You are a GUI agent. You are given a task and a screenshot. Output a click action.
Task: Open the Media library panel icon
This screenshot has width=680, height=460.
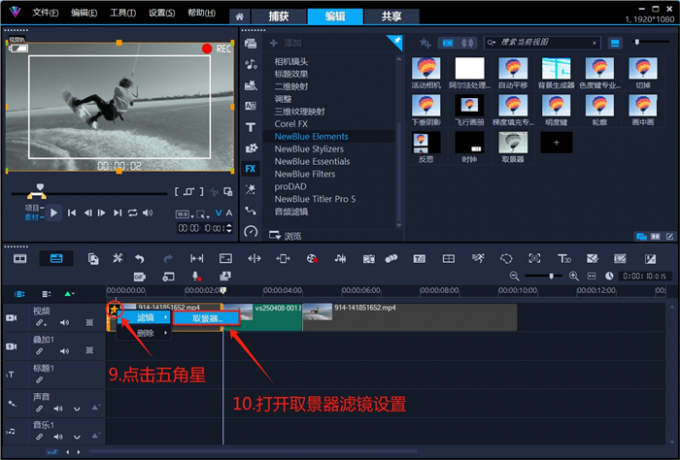(x=250, y=43)
